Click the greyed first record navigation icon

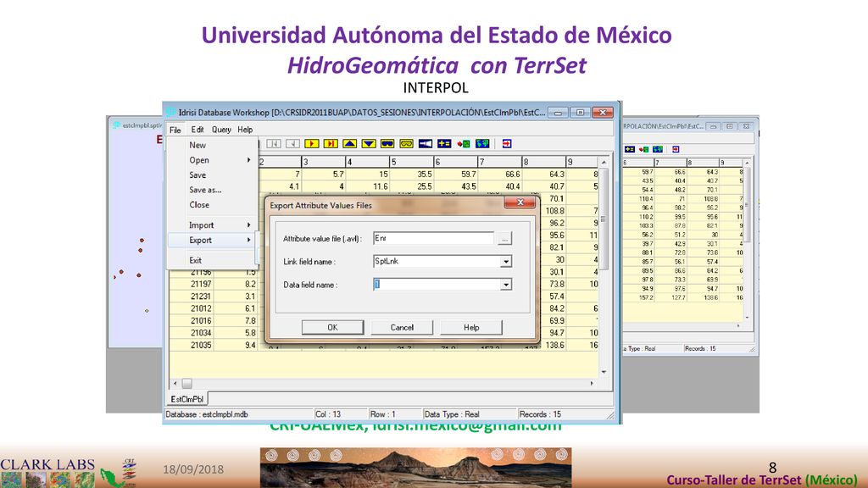pyautogui.click(x=274, y=144)
